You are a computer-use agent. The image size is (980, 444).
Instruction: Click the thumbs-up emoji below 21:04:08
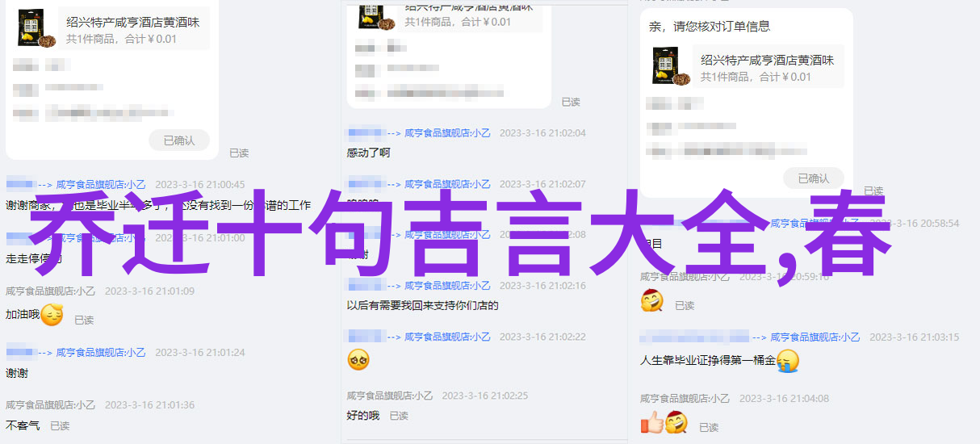tap(652, 422)
